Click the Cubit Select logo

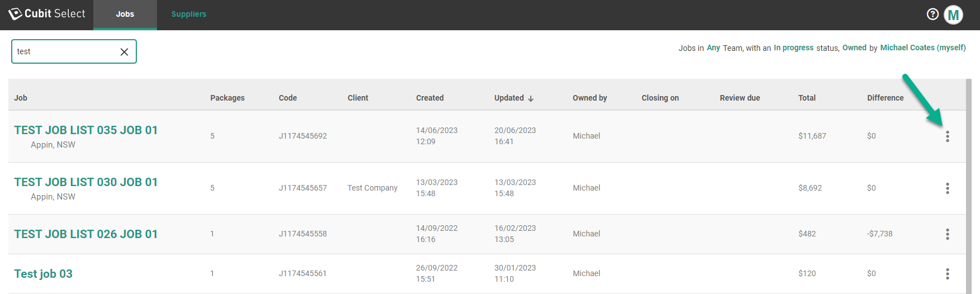(x=47, y=14)
